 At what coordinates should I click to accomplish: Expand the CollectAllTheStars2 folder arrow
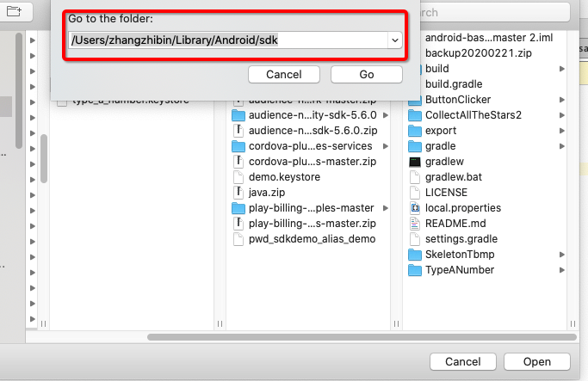(562, 115)
